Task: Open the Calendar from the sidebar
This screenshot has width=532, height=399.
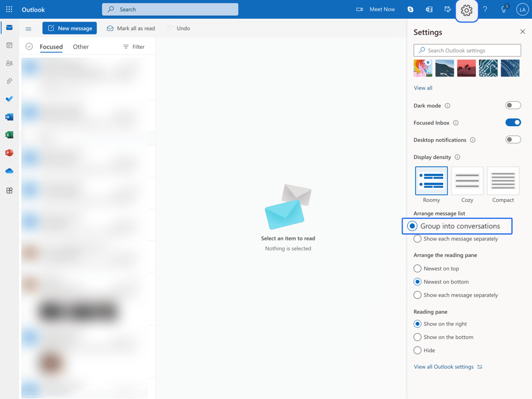Action: pos(8,45)
